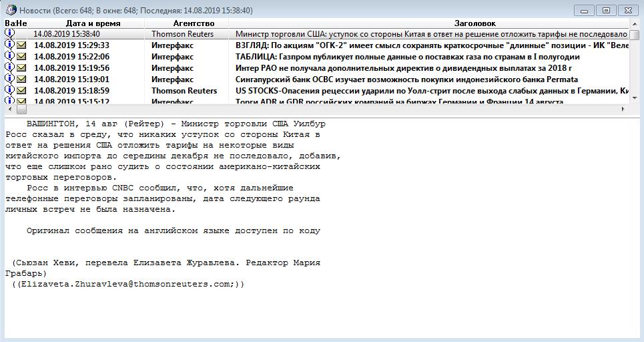Sort news by 'Дата и время' column header
This screenshot has width=644, height=342.
(93, 23)
